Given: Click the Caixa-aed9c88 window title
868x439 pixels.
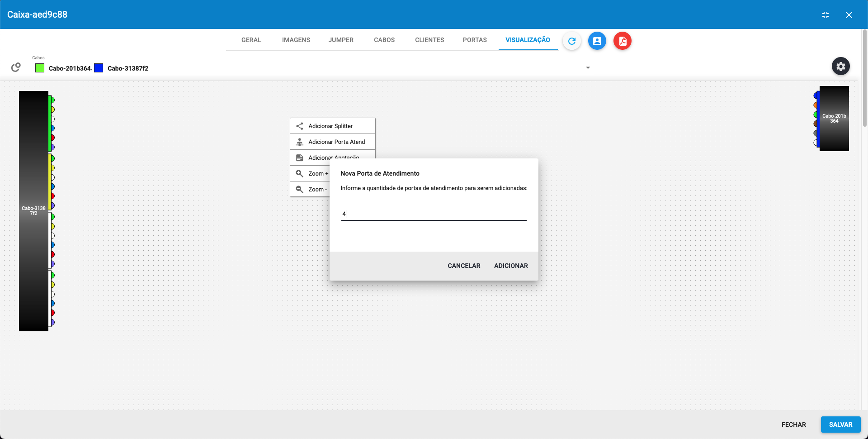Looking at the screenshot, I should click(x=37, y=14).
